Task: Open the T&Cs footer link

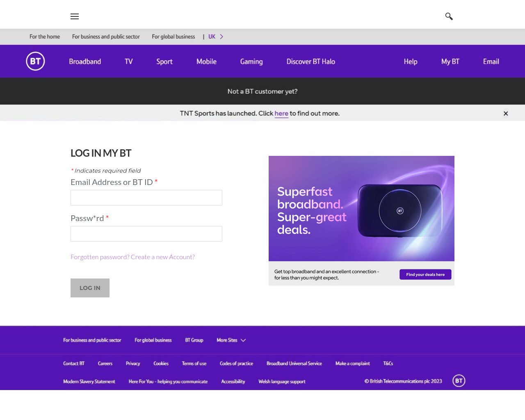Action: tap(388, 363)
